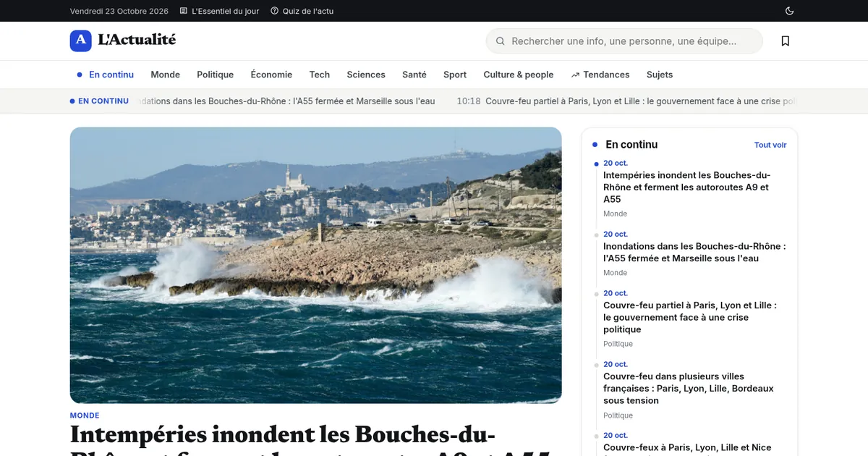Go to the Politique section
The image size is (868, 456).
[215, 75]
